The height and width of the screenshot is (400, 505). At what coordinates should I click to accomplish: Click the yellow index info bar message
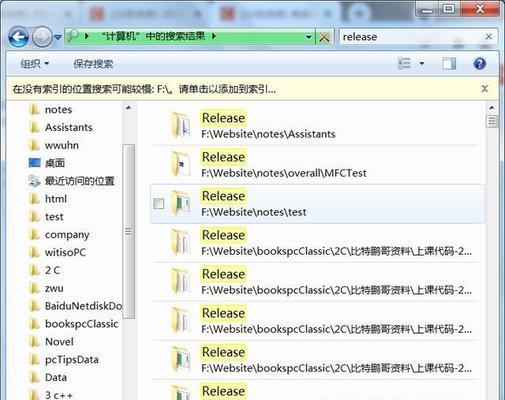[144, 89]
